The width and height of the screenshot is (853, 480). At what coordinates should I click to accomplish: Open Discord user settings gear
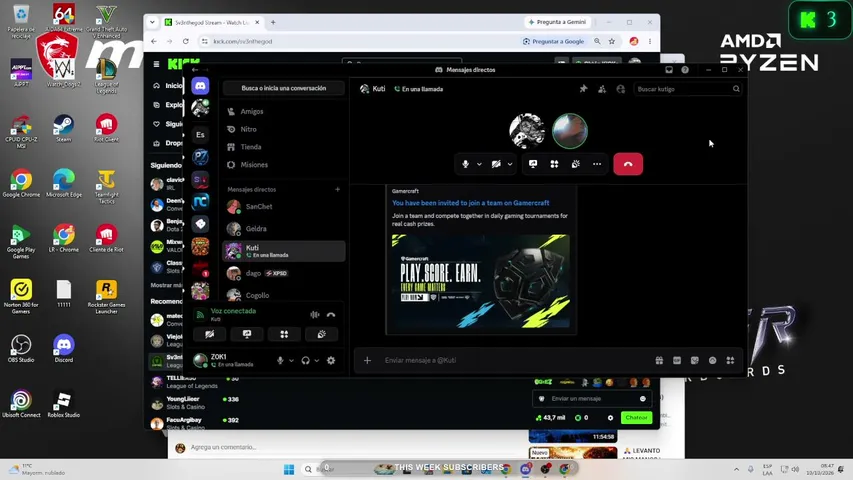331,360
